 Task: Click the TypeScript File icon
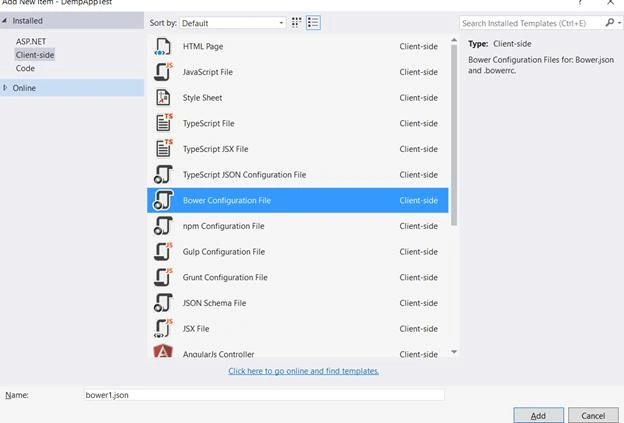[164, 123]
